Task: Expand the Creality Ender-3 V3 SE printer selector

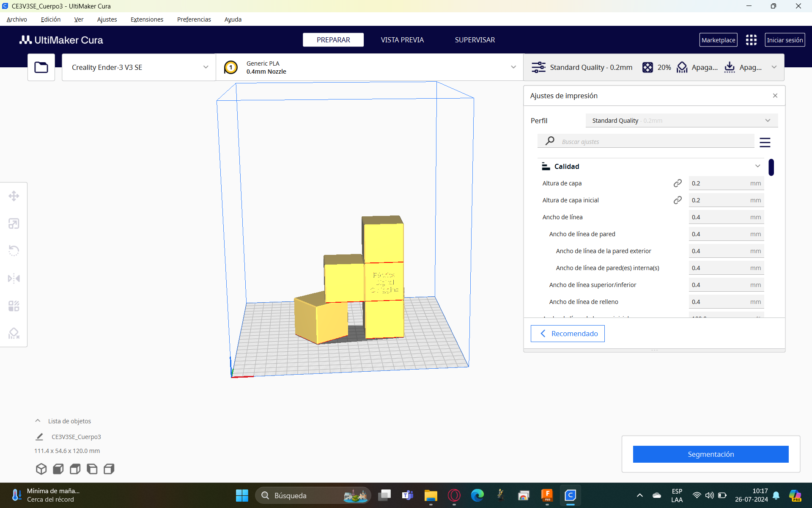Action: (x=139, y=67)
